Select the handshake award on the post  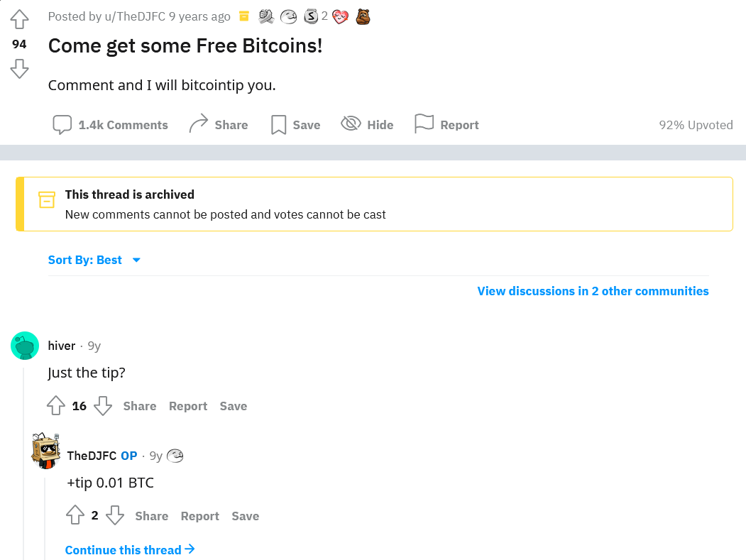point(265,16)
